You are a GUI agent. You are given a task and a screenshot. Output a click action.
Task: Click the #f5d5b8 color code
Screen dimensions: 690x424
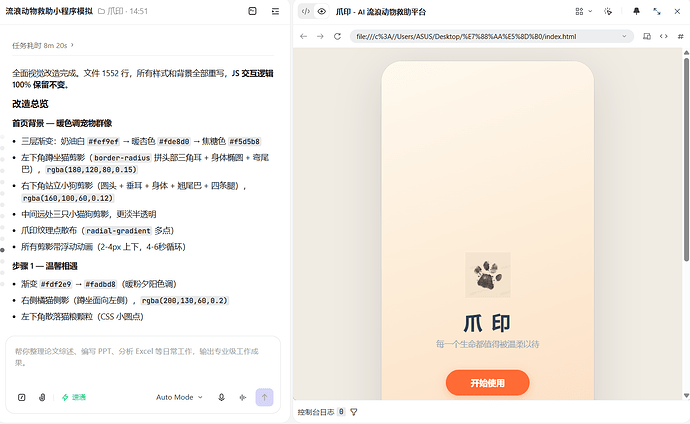pyautogui.click(x=245, y=141)
